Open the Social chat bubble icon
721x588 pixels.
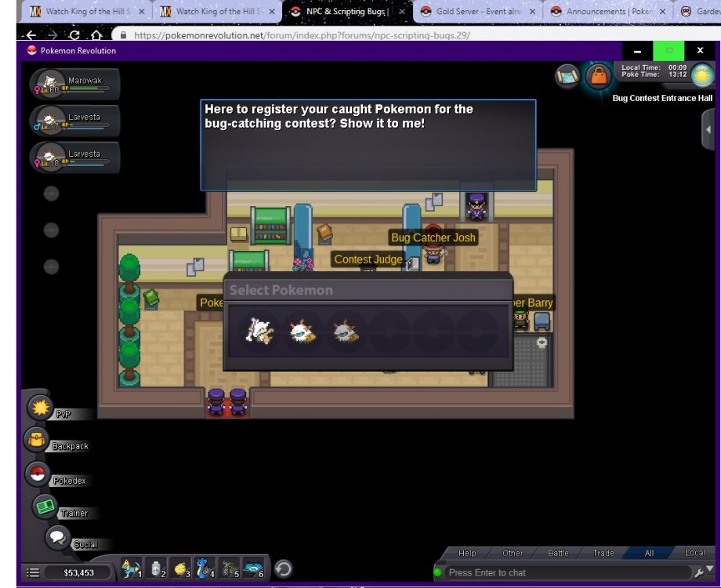click(57, 538)
